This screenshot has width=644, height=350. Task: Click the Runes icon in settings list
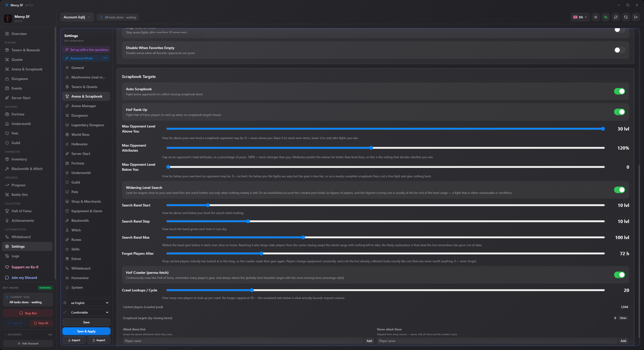[x=67, y=240]
